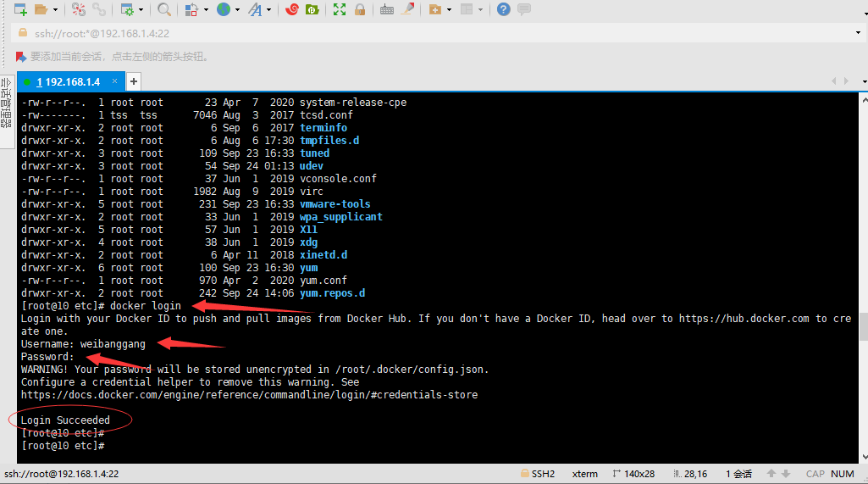Launch Xftp with red swirl icon

pos(291,8)
